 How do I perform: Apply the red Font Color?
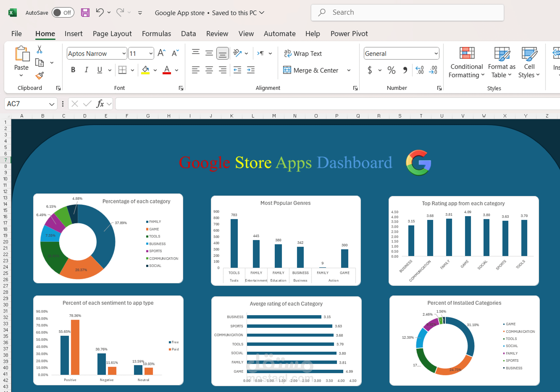click(x=167, y=70)
